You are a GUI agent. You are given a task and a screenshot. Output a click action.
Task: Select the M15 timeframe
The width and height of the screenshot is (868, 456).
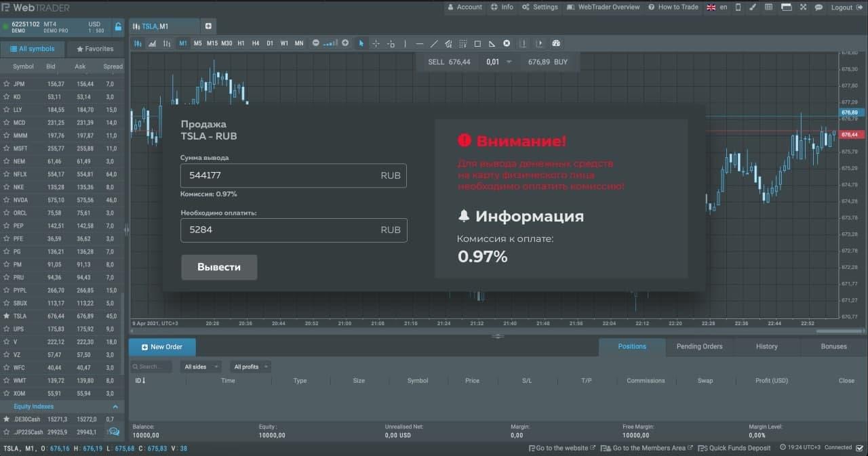212,43
